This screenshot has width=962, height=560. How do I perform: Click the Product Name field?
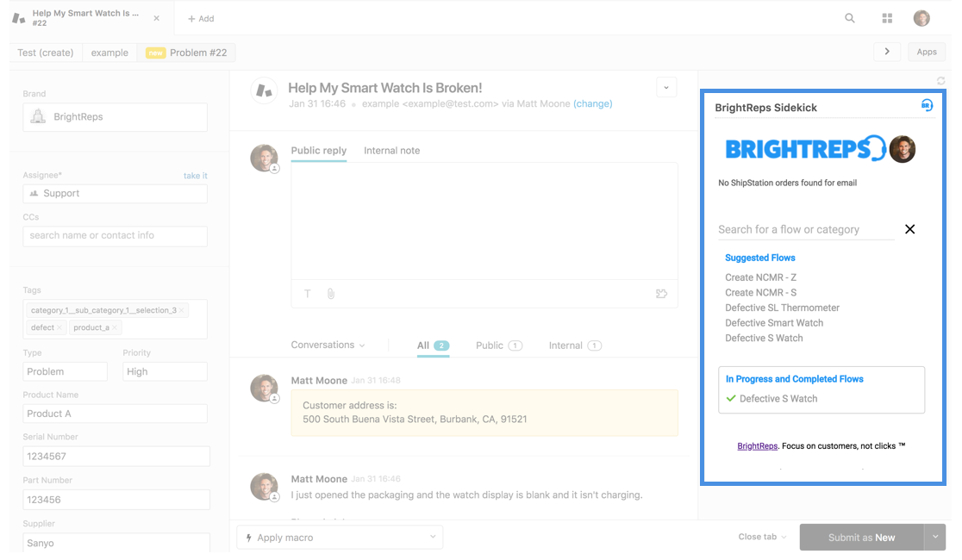pyautogui.click(x=116, y=414)
